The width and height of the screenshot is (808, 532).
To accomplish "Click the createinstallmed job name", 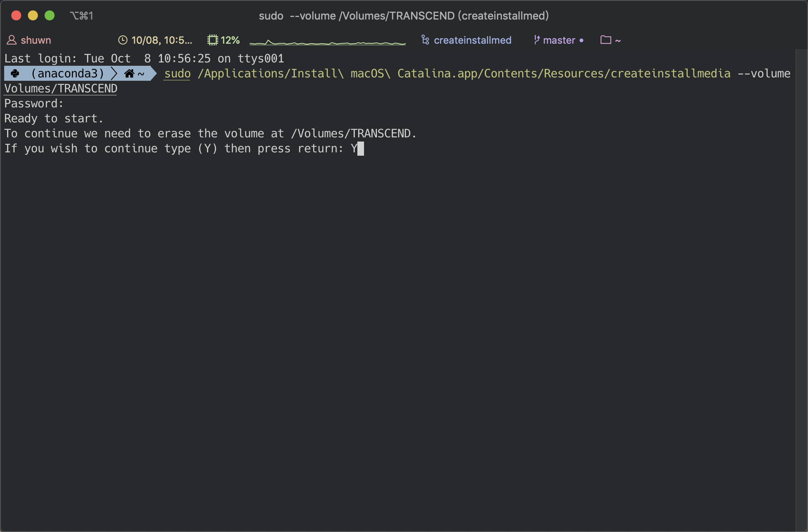I will coord(472,40).
